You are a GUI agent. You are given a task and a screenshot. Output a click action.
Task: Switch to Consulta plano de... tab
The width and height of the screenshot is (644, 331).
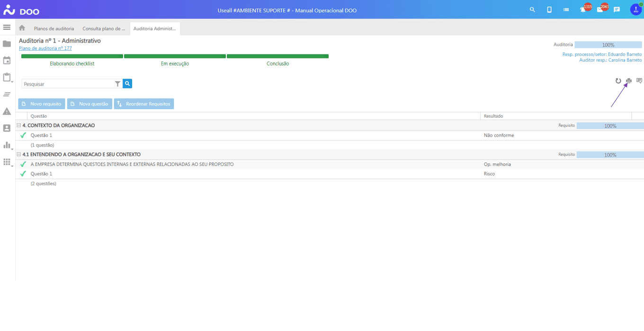click(104, 28)
